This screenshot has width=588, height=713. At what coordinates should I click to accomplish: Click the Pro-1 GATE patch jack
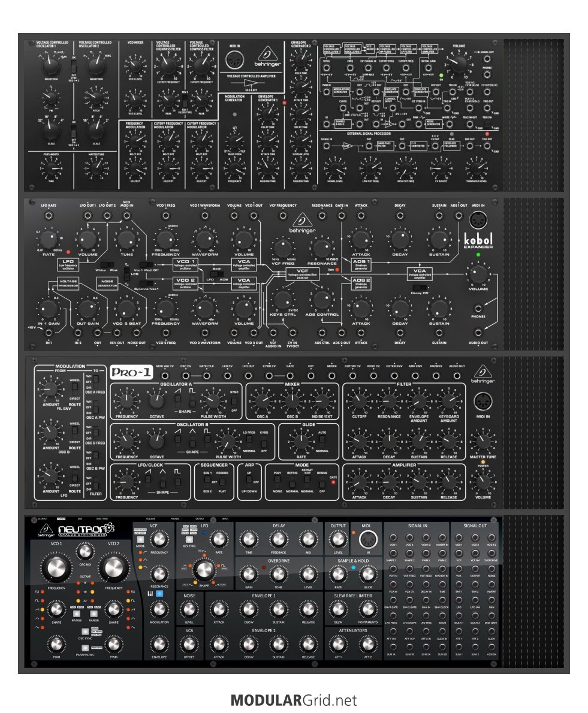(x=290, y=376)
